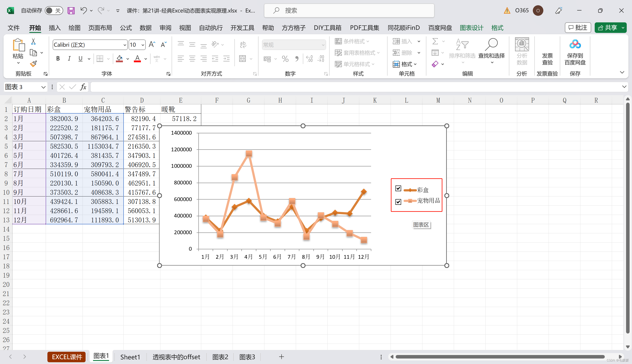Click the Center align icon
This screenshot has height=364, width=632.
[x=192, y=59]
